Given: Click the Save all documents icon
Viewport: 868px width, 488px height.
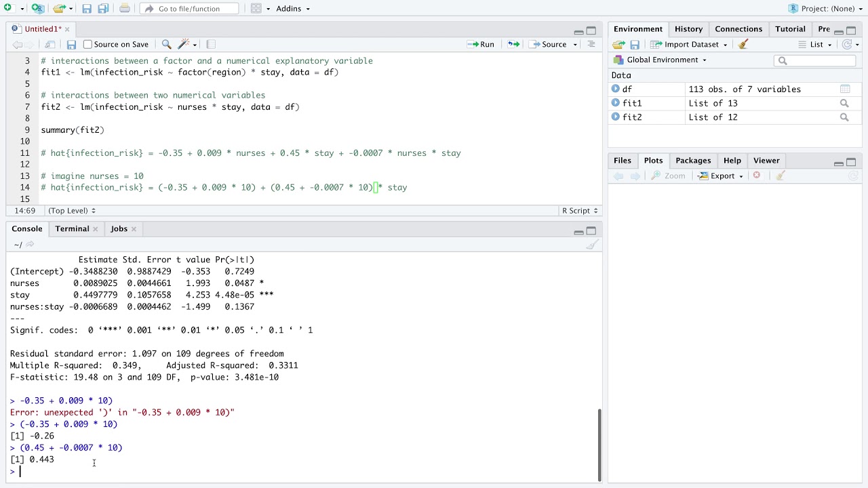Looking at the screenshot, I should (103, 9).
